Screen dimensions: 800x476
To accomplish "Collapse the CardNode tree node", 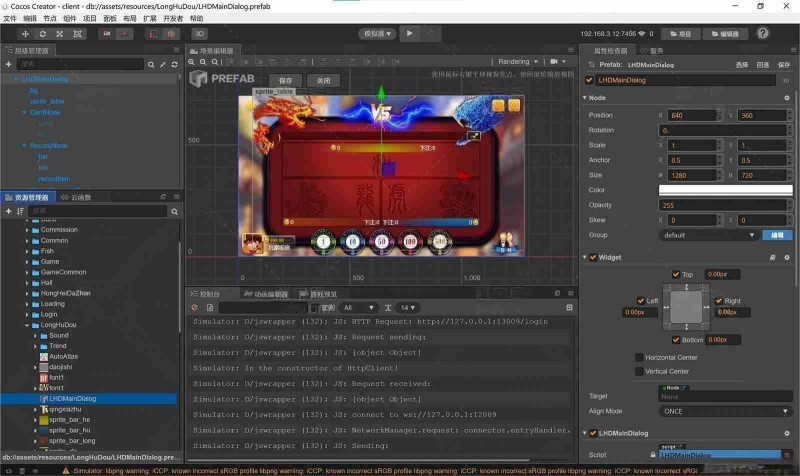I will [24, 112].
